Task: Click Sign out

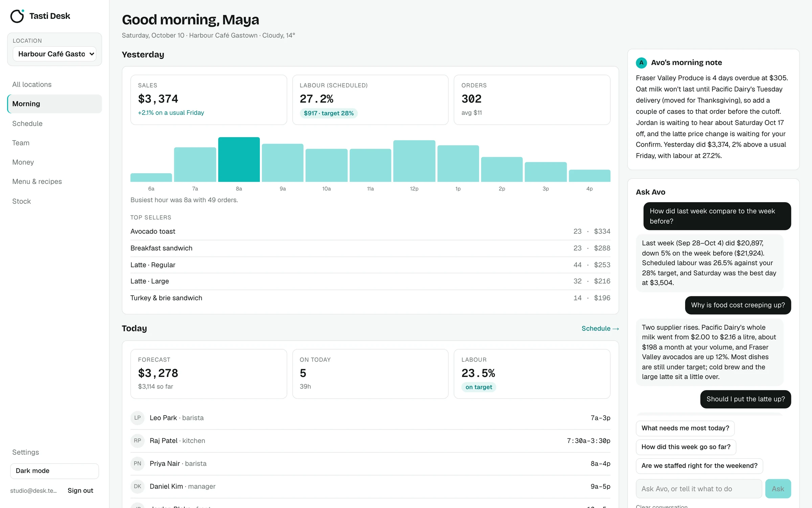Action: click(80, 490)
